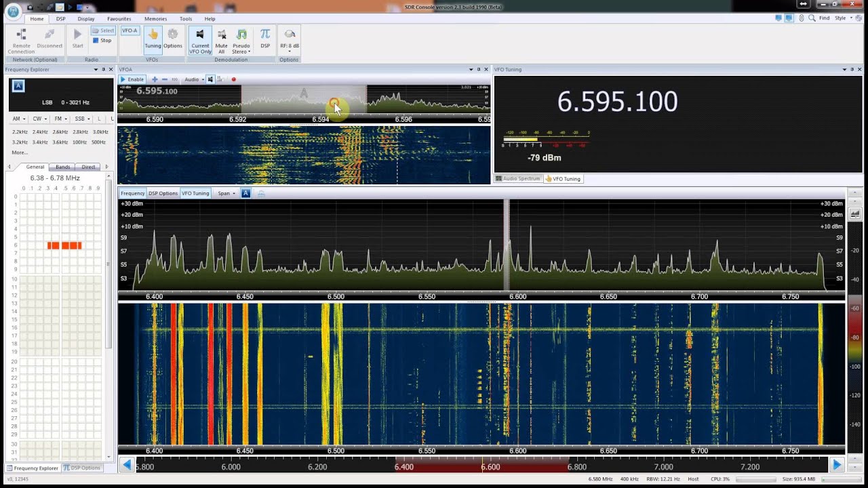Click the blue A VFO badge in Frequency Explorer
Screen dimensions: 868x488
coord(18,85)
